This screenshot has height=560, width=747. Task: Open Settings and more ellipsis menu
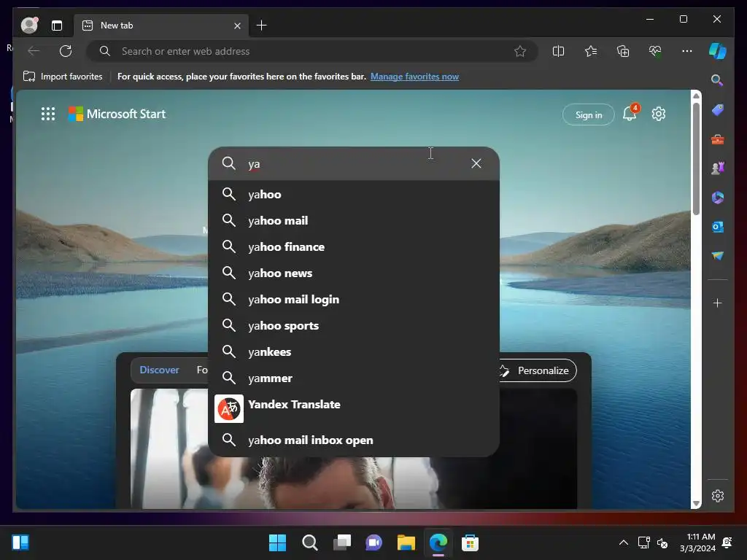(x=687, y=51)
